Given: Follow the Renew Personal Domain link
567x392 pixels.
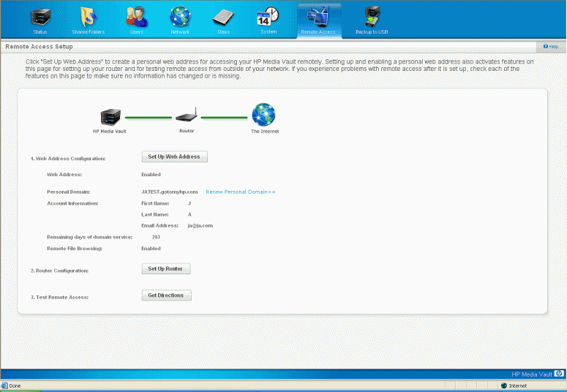Looking at the screenshot, I should [x=240, y=192].
